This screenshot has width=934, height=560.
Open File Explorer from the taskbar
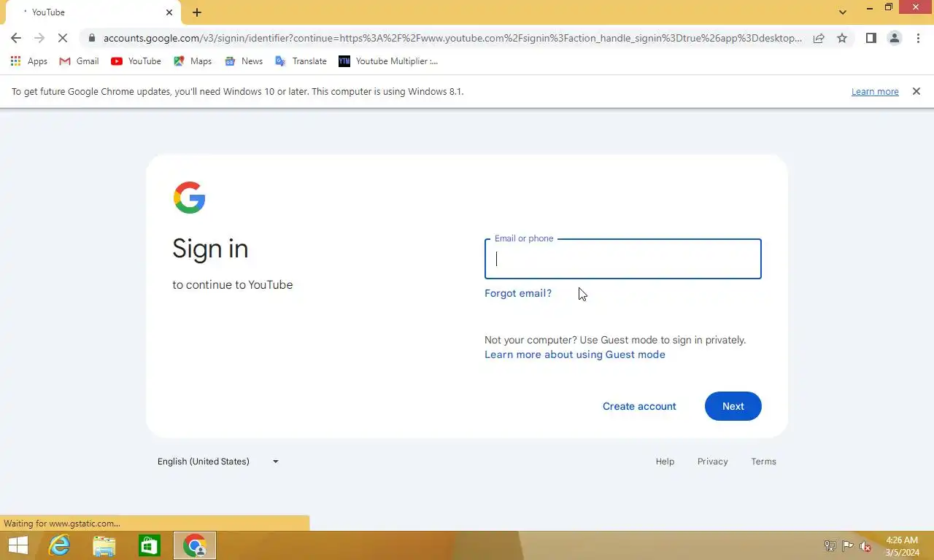pyautogui.click(x=104, y=545)
